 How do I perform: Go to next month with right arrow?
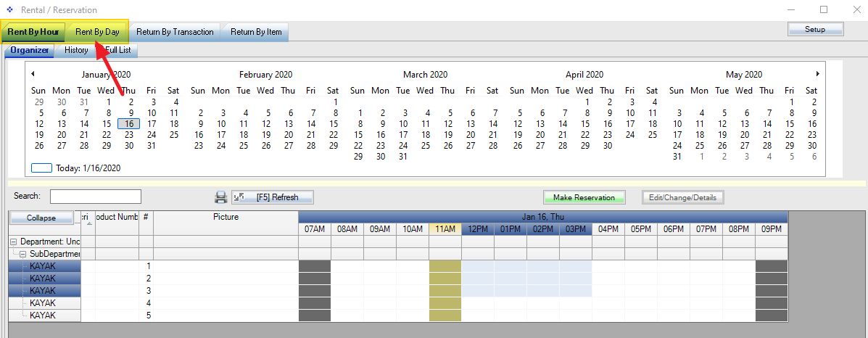pyautogui.click(x=818, y=74)
